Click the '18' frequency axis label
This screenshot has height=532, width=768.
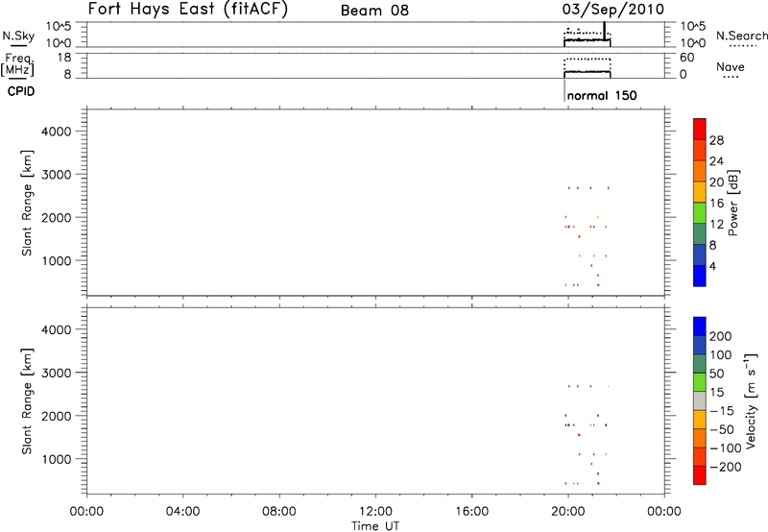click(64, 58)
